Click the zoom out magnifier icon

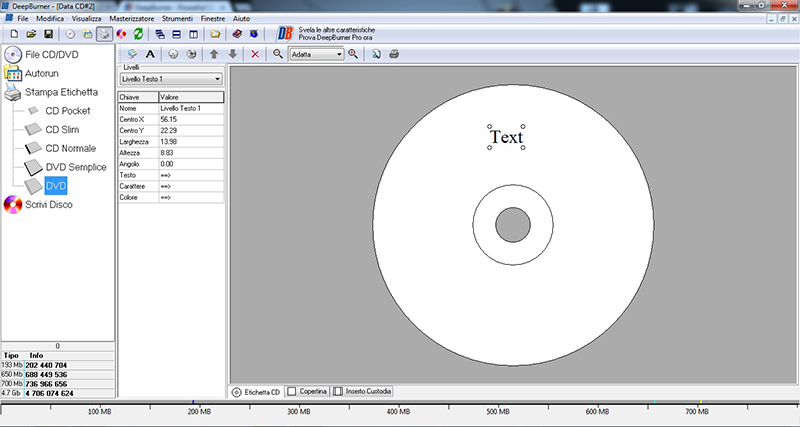[x=278, y=54]
